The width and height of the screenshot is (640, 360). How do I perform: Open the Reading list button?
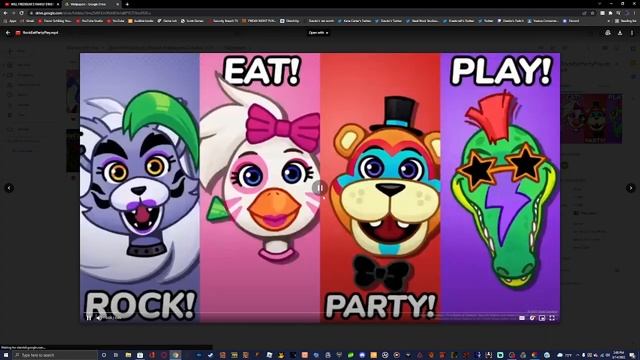625,20
